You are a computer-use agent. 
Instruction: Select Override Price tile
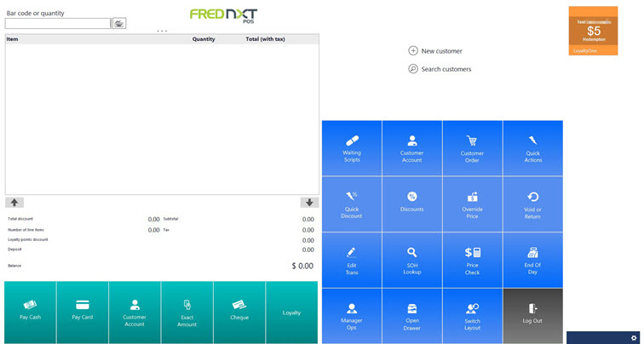tap(472, 204)
